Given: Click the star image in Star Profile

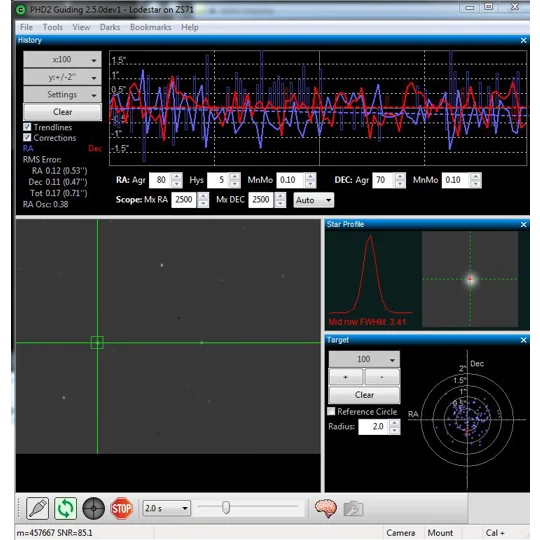Looking at the screenshot, I should [470, 279].
